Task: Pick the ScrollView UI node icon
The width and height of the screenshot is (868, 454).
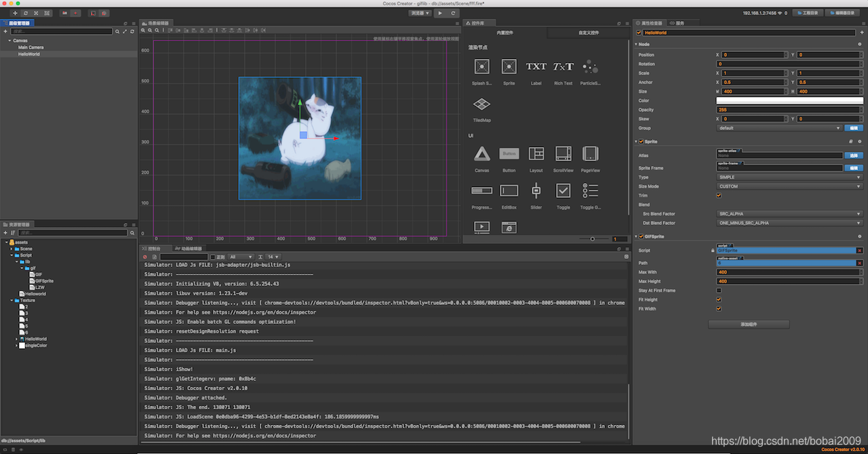Action: tap(563, 154)
